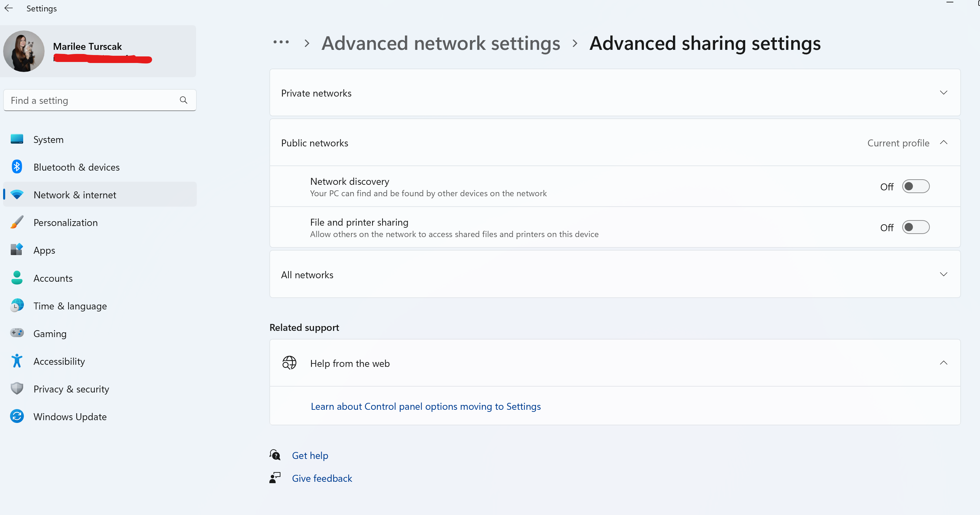Collapse the Public networks section
The image size is (980, 515).
tap(944, 142)
